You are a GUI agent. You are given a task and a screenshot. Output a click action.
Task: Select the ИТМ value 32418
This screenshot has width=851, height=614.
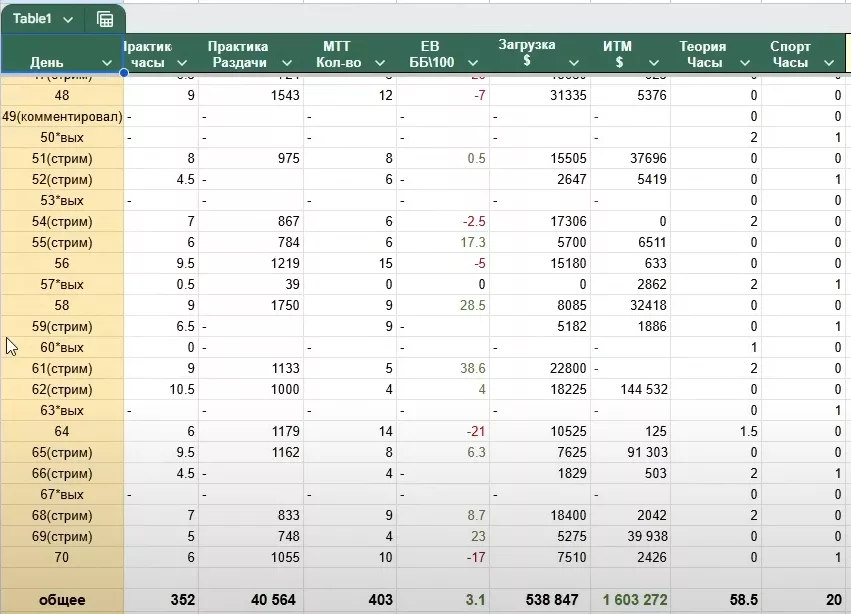648,305
